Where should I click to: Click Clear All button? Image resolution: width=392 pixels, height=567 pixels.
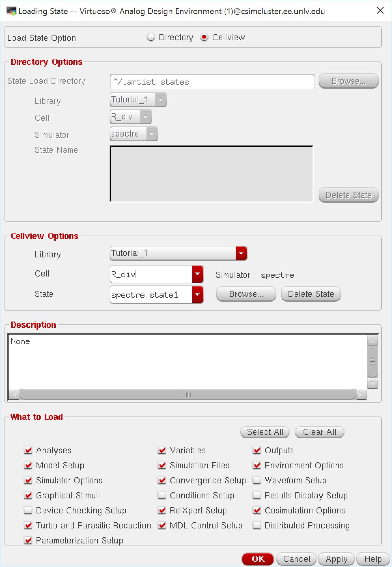[x=319, y=432]
